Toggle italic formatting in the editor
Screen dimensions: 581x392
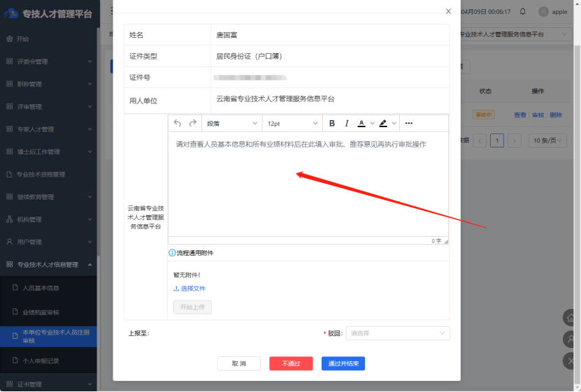click(x=346, y=124)
